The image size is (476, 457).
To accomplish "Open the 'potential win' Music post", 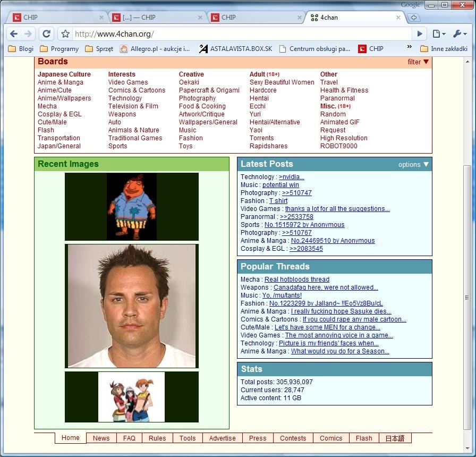I will coord(280,185).
